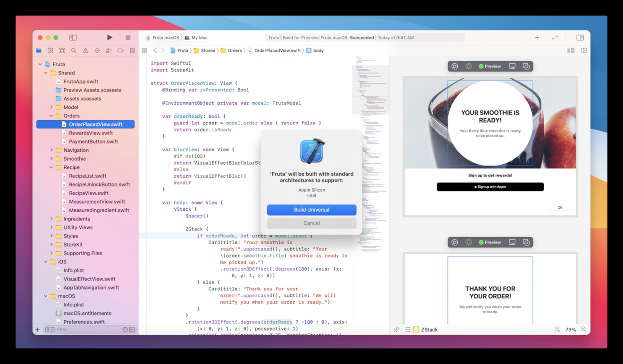The height and width of the screenshot is (364, 623).
Task: Click Build Universal button
Action: pos(311,210)
